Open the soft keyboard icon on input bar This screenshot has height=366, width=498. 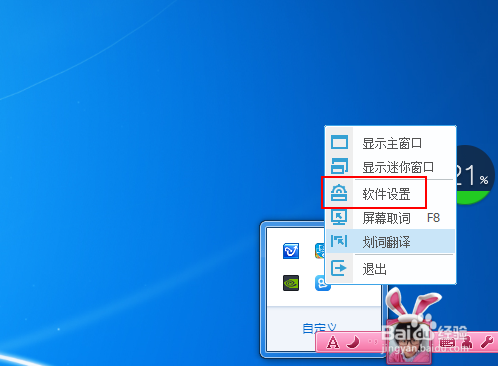coord(447,342)
